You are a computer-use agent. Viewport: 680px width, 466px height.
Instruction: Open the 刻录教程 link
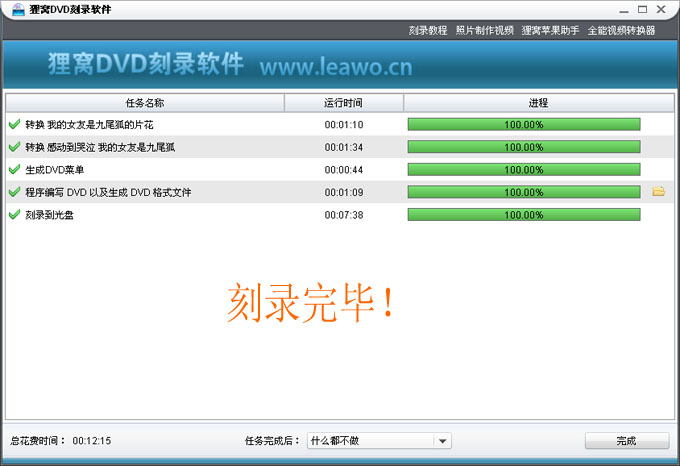pyautogui.click(x=428, y=30)
